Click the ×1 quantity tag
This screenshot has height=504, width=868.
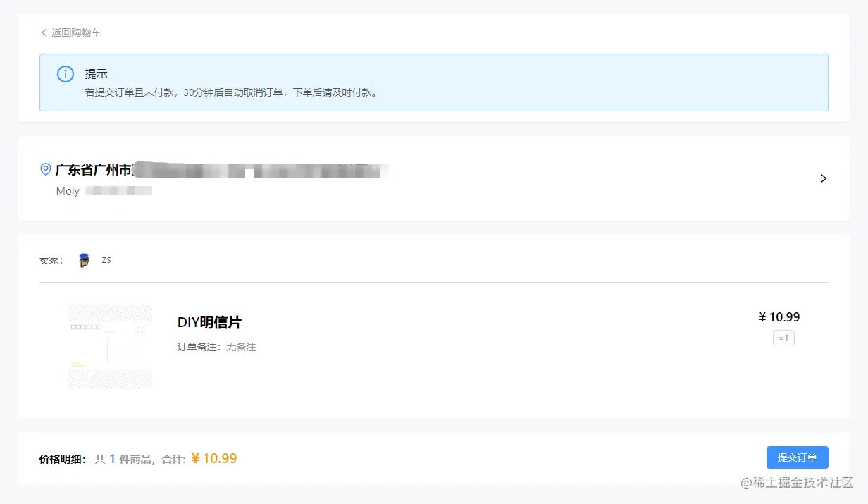[x=783, y=338]
